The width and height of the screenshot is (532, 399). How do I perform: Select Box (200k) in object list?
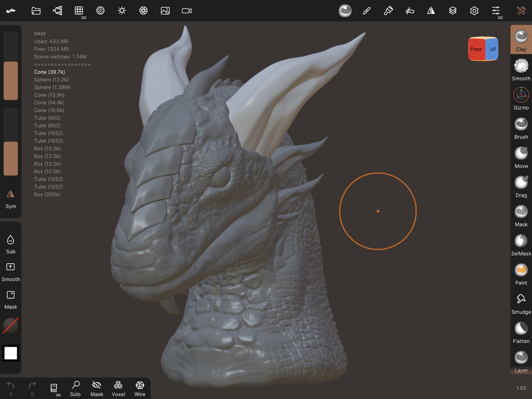47,194
